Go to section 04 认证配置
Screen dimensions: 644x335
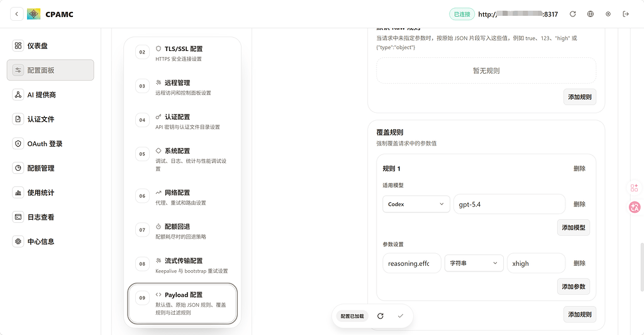pyautogui.click(x=182, y=122)
